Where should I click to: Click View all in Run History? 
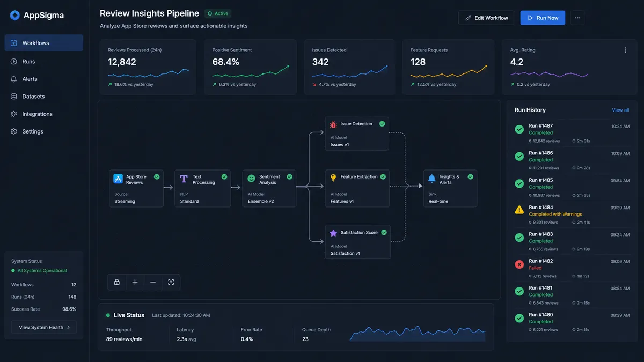click(620, 110)
